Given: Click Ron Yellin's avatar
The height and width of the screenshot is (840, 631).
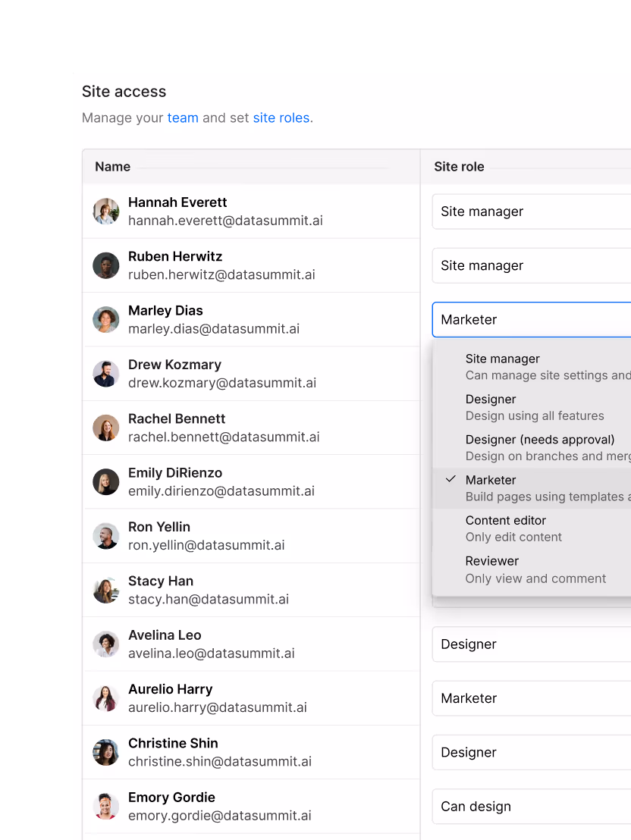Looking at the screenshot, I should coord(106,536).
